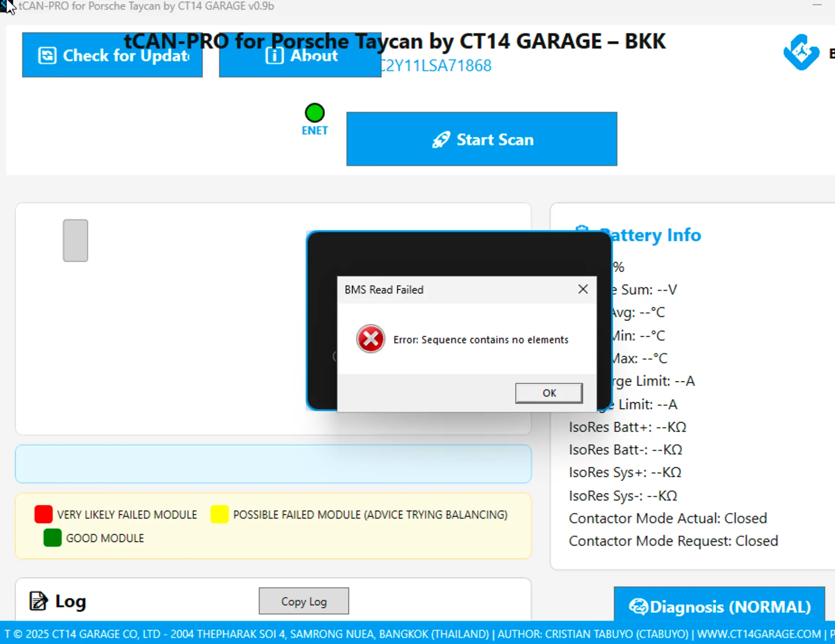Click the blue garage logo at top right
835x644 pixels.
click(801, 52)
